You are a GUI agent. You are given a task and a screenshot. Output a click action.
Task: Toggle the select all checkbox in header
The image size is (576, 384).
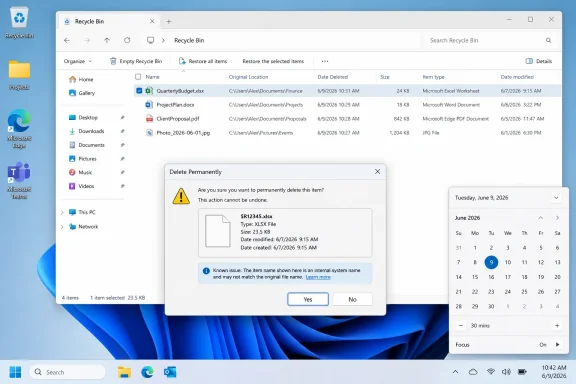click(x=138, y=77)
